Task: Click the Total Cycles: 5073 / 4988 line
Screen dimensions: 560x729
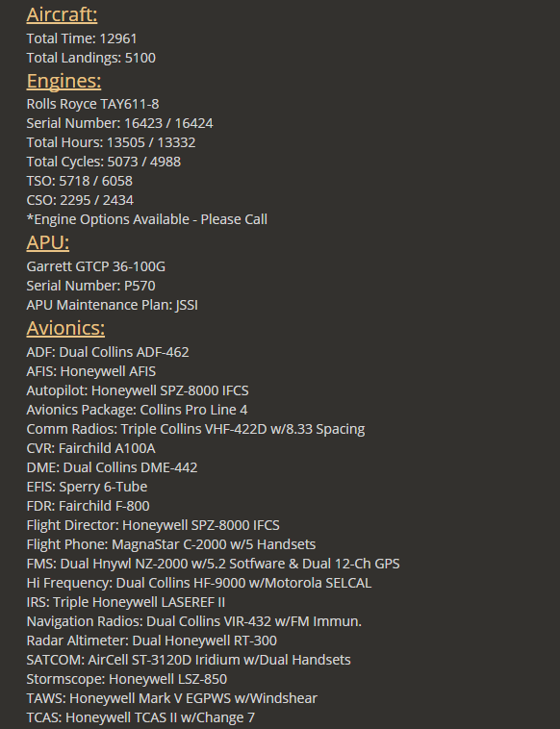Action: (x=104, y=162)
